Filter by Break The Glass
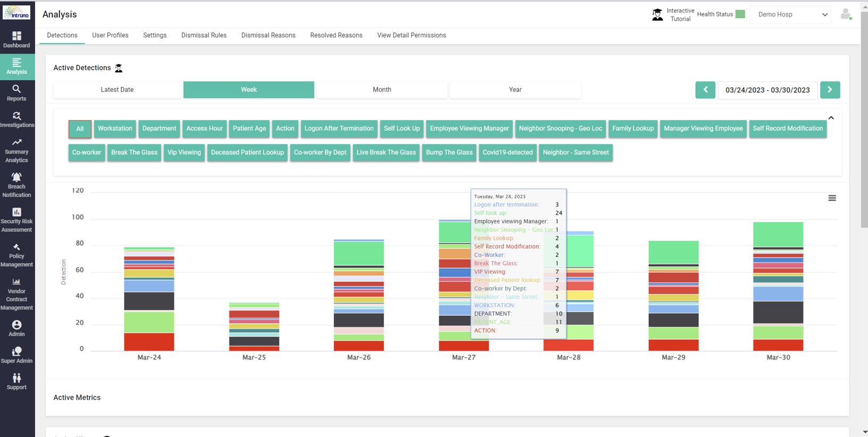The image size is (868, 437). [134, 153]
